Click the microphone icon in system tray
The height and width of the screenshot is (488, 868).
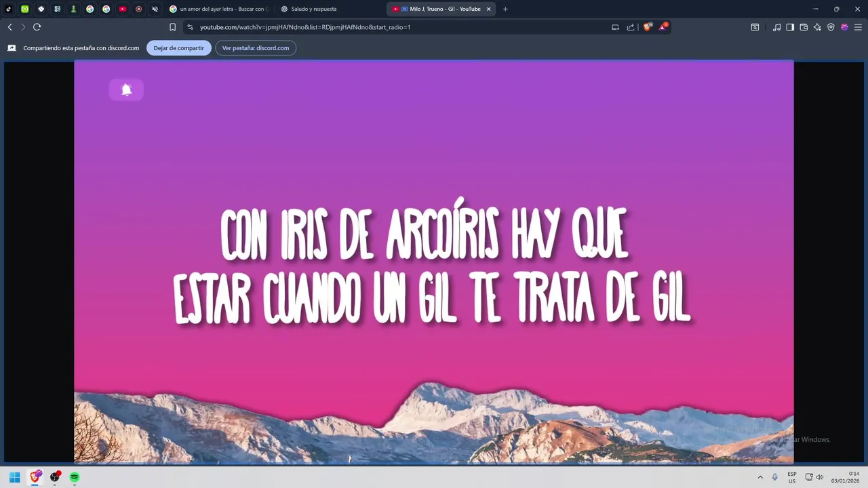775,477
